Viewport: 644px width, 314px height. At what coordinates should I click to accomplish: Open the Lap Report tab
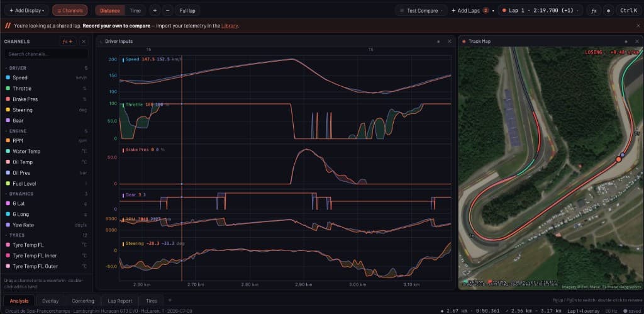point(119,301)
